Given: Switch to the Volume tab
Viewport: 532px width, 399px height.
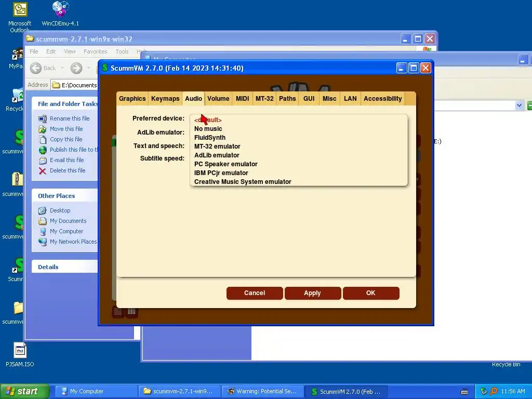Looking at the screenshot, I should point(218,98).
